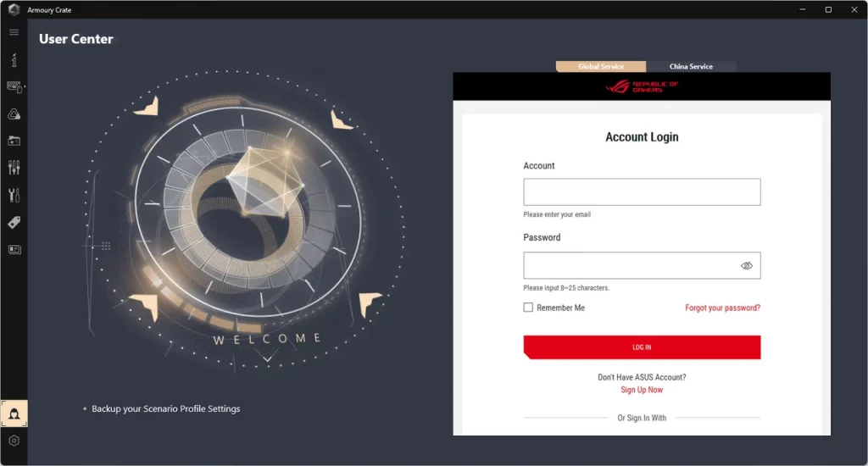Open the Devices keyboard icon in sidebar
The width and height of the screenshot is (868, 466).
pyautogui.click(x=14, y=87)
